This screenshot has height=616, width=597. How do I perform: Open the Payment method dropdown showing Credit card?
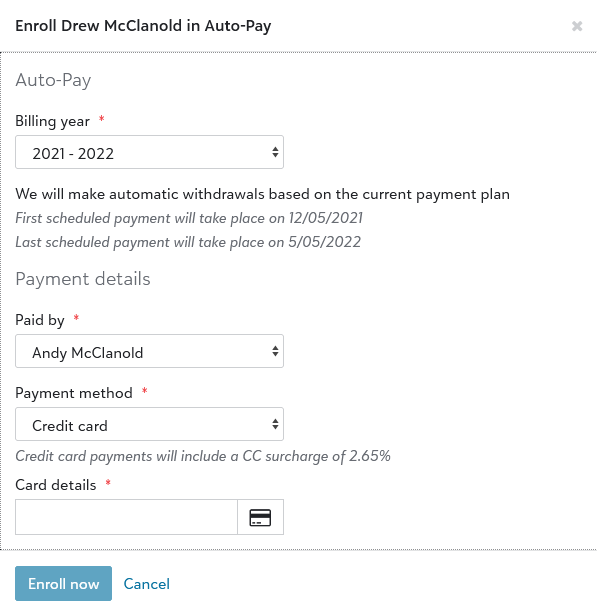coord(149,424)
